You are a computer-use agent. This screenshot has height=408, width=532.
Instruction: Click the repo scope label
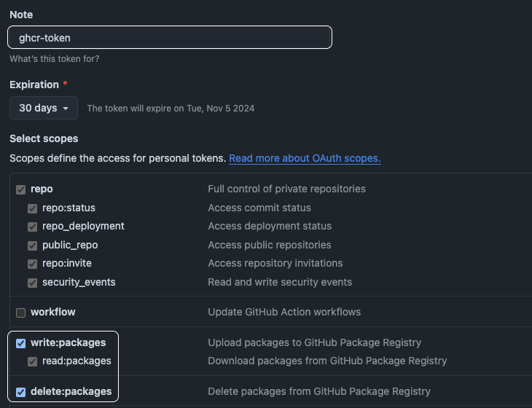42,189
